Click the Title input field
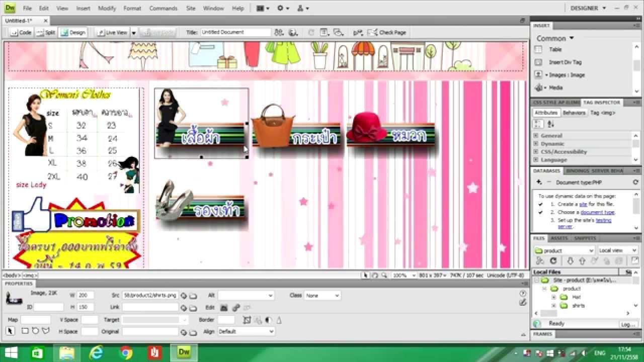This screenshot has height=362, width=644. click(x=236, y=32)
